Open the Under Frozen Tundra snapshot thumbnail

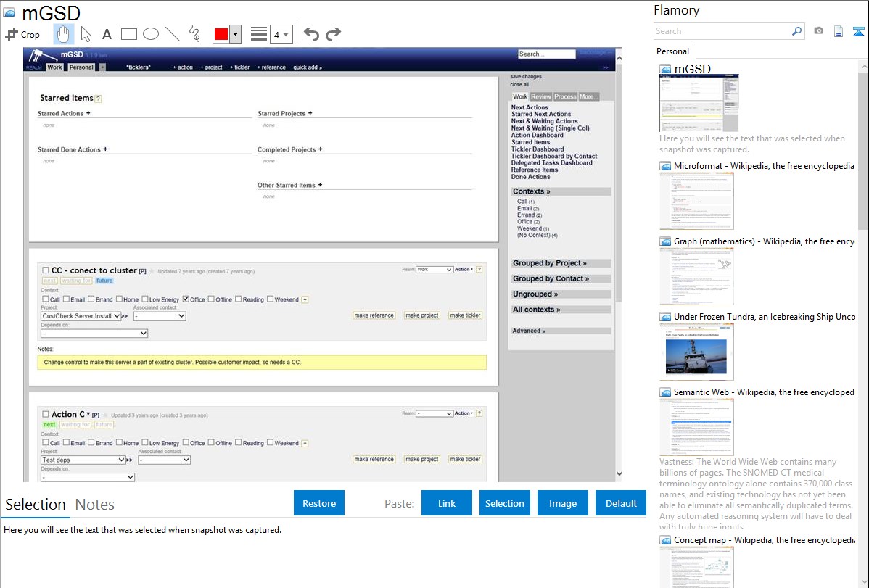coord(696,351)
